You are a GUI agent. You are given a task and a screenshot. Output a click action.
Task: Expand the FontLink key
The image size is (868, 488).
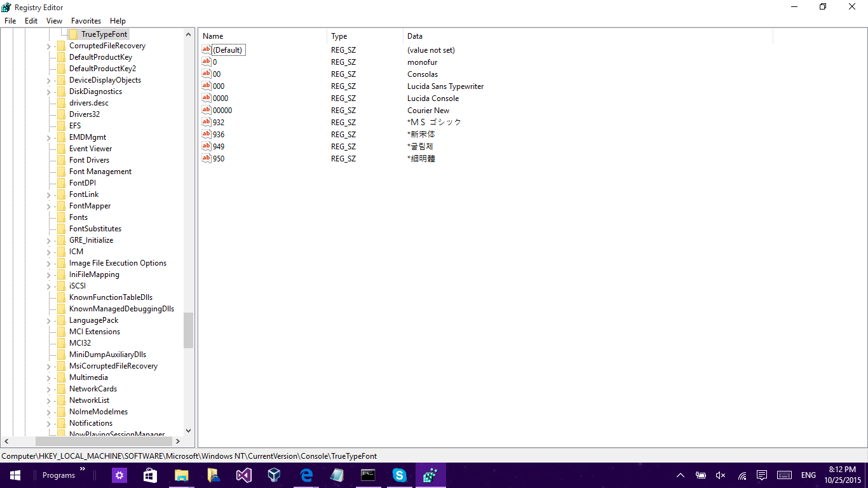(49, 195)
